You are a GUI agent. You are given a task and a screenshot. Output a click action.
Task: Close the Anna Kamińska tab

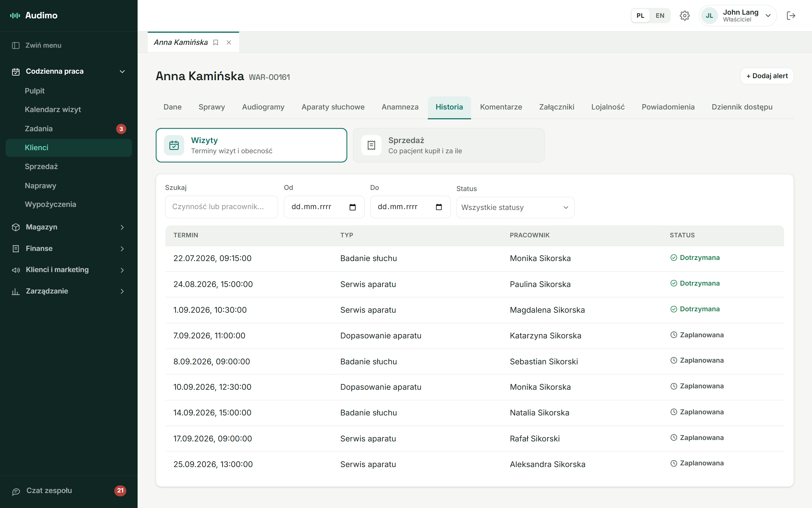coord(229,42)
